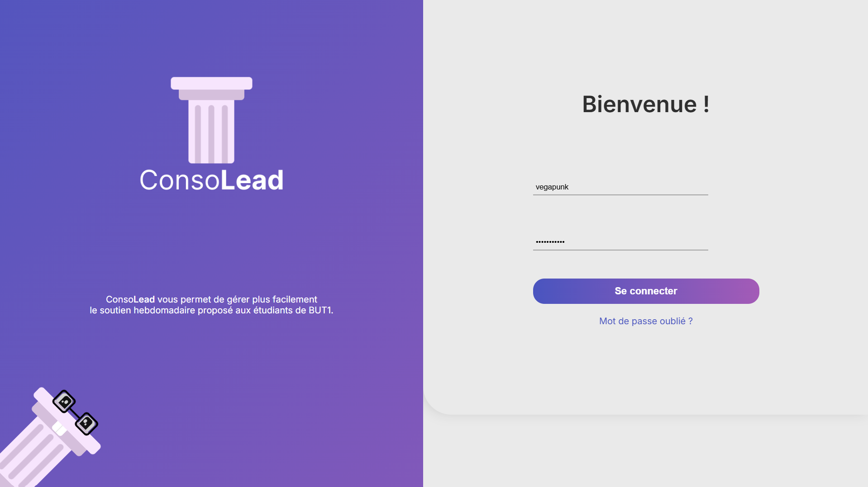Image resolution: width=868 pixels, height=487 pixels.
Task: Click the capital of the logo column
Action: (211, 83)
